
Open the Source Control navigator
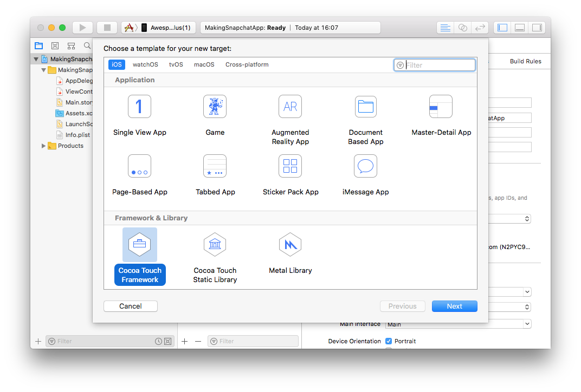tap(55, 46)
